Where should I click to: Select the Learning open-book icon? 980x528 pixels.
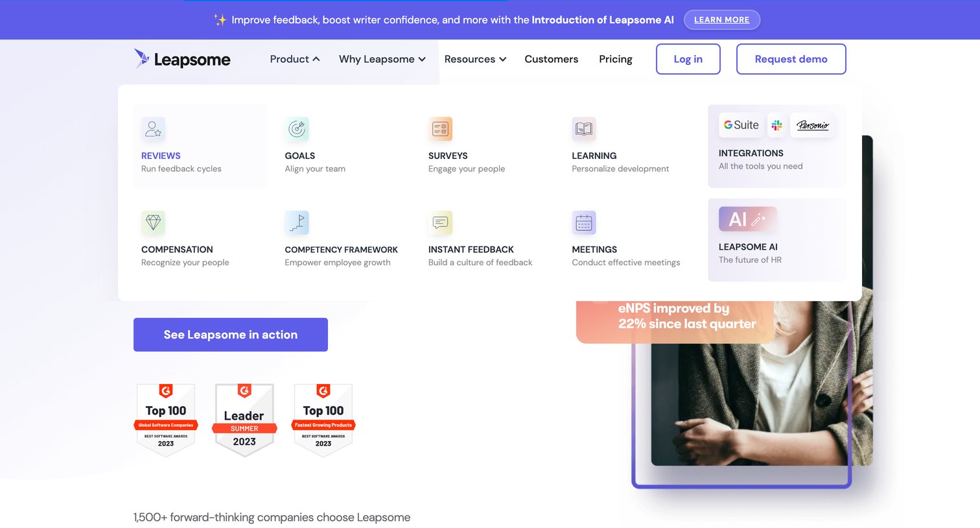[x=584, y=129]
